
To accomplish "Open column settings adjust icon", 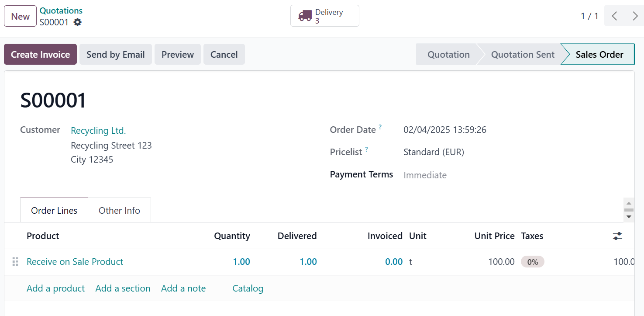I will coord(617,236).
